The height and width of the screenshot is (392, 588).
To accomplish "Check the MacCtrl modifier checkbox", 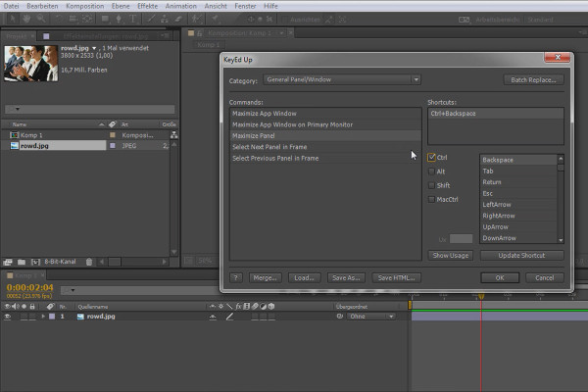I will [431, 199].
